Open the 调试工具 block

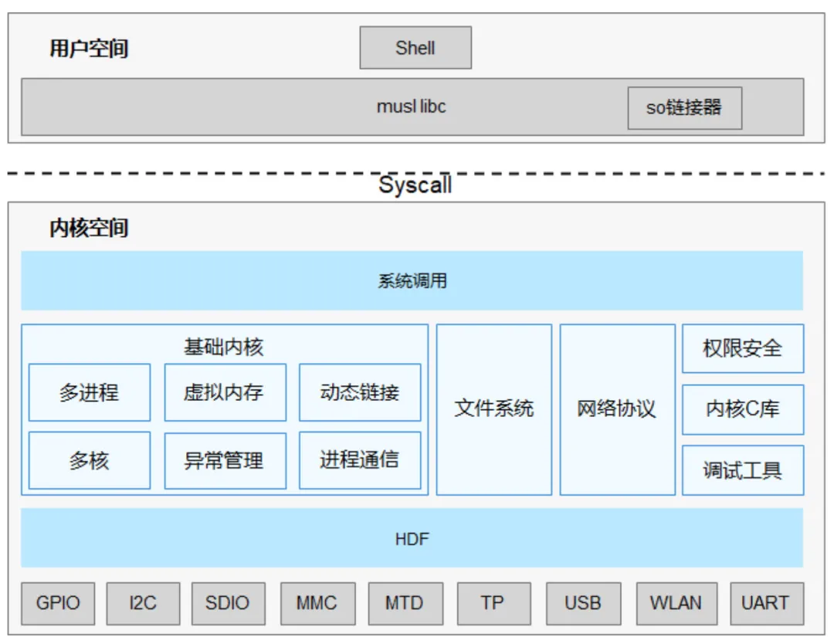[742, 469]
